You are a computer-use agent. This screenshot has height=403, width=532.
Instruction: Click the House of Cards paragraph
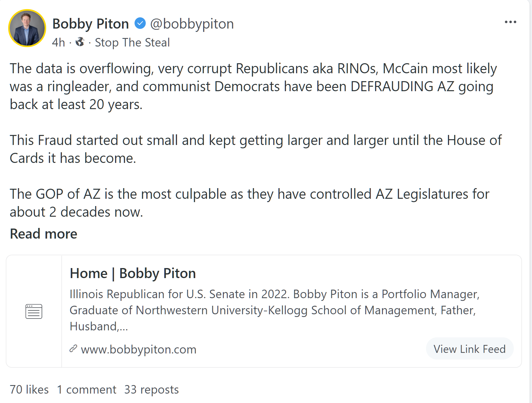(x=255, y=149)
